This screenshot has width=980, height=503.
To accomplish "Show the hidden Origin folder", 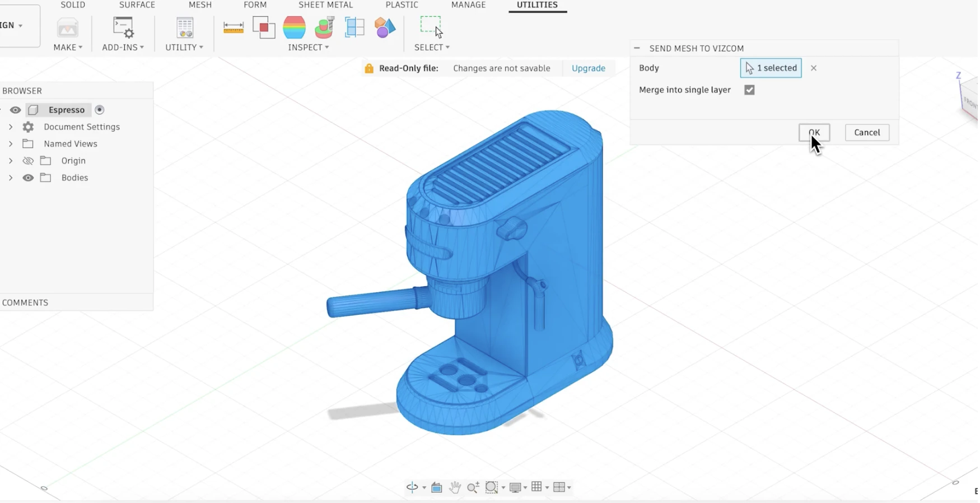I will [28, 161].
